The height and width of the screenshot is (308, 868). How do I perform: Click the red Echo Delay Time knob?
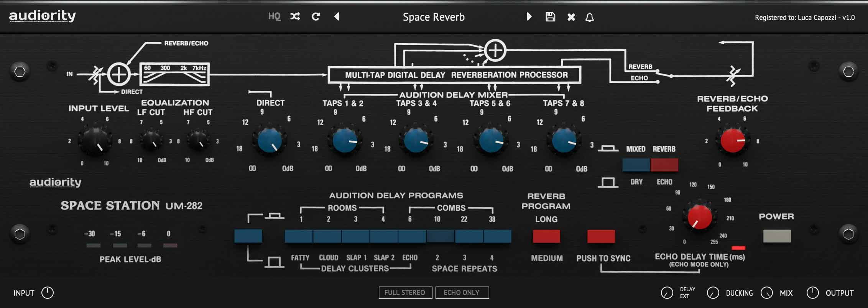pyautogui.click(x=700, y=217)
